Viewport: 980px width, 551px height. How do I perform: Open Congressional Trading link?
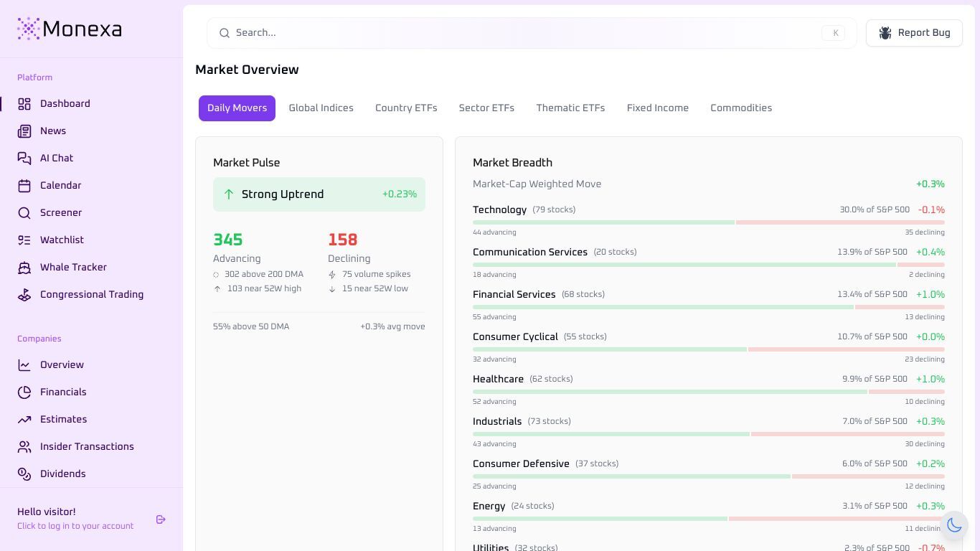tap(92, 295)
